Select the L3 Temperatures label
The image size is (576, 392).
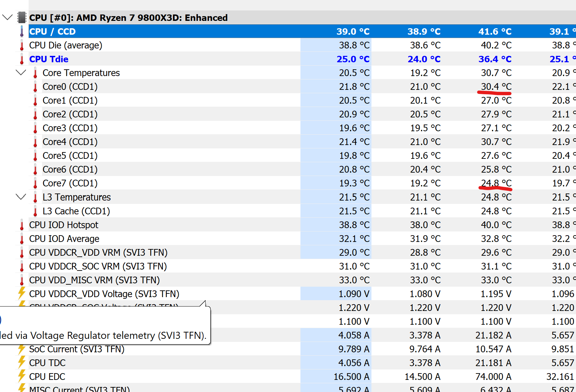77,197
